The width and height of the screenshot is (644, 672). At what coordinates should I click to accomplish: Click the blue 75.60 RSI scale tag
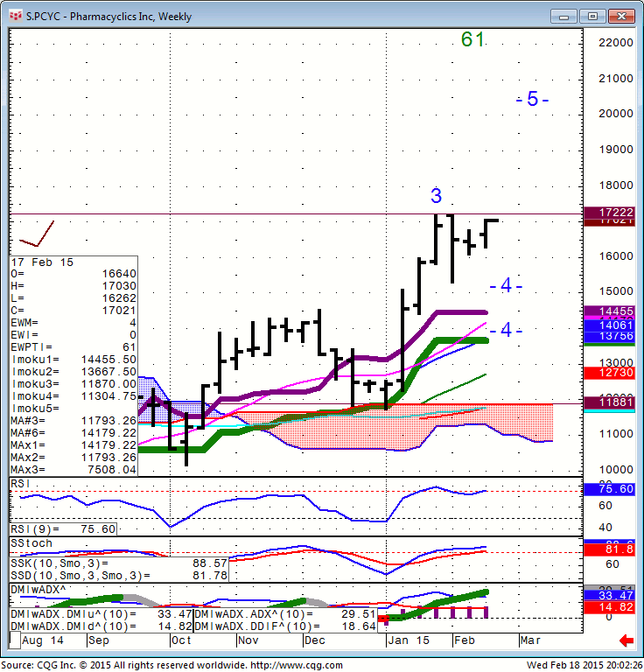(x=609, y=489)
